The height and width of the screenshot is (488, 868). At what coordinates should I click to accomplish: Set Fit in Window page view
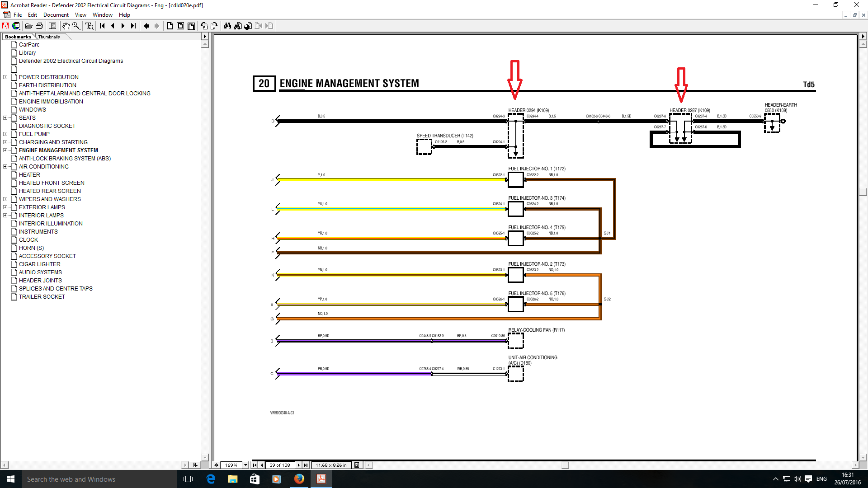pyautogui.click(x=180, y=26)
